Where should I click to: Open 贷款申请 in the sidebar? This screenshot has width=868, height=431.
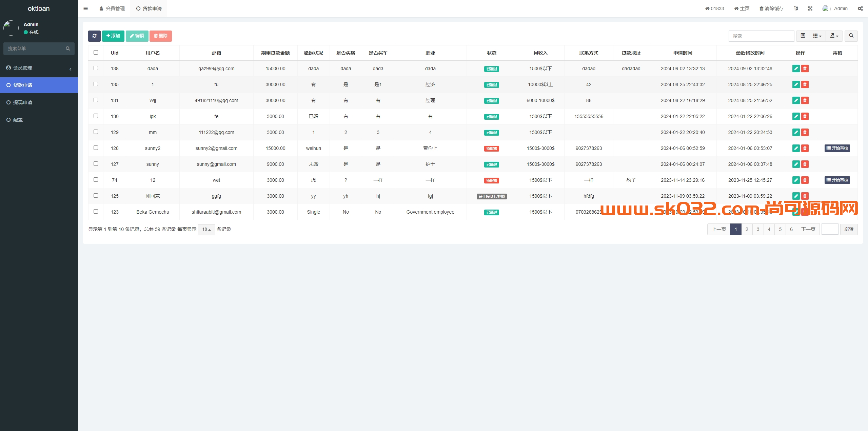pos(39,85)
